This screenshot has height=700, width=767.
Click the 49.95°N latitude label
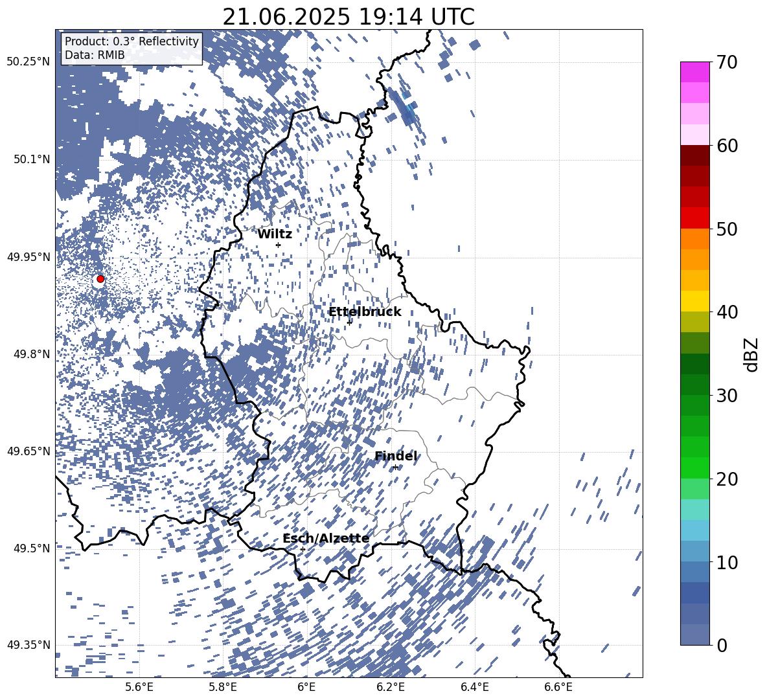point(29,257)
